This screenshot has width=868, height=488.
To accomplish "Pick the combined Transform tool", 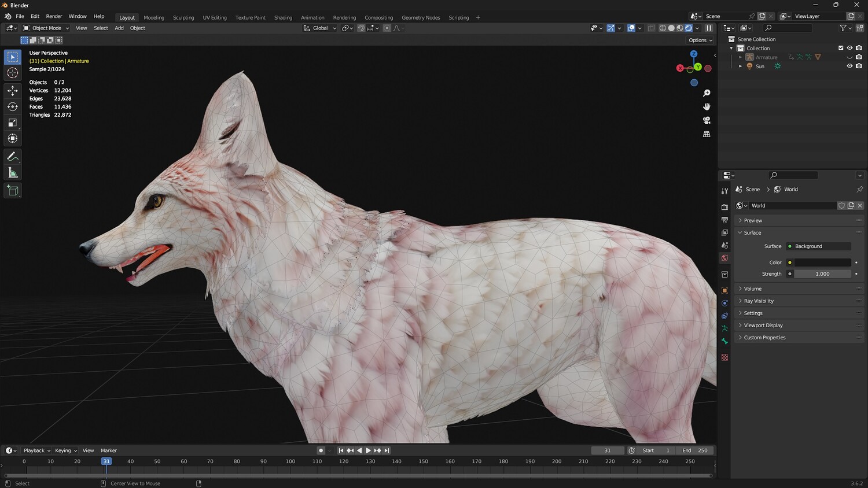I will (x=13, y=139).
